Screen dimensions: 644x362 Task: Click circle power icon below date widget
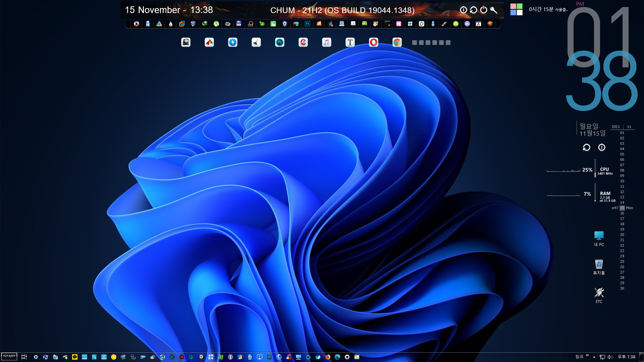602,147
